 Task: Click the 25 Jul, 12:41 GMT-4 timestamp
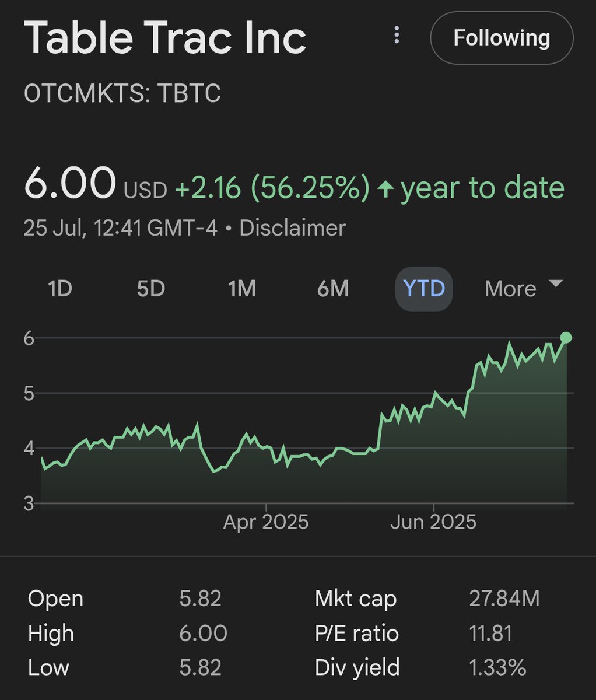(x=121, y=228)
